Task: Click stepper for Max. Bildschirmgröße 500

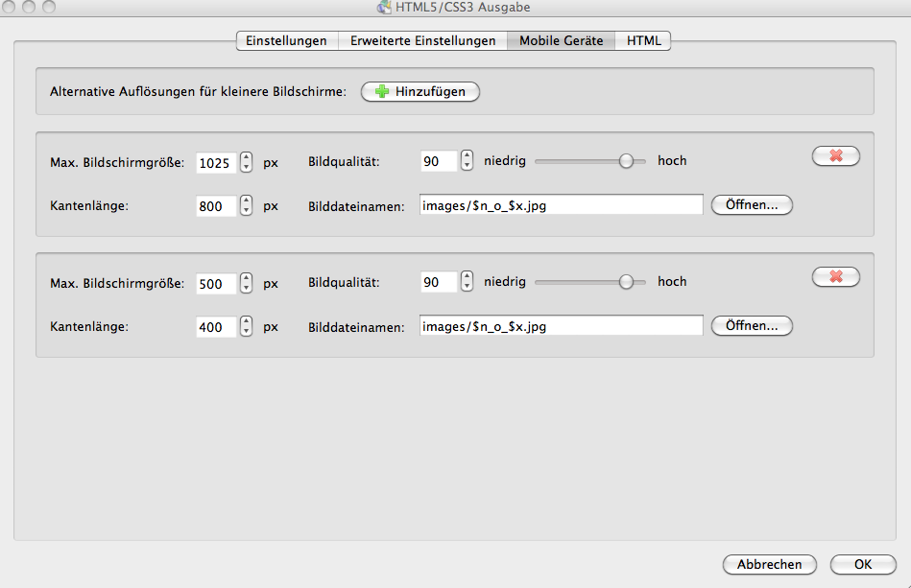Action: pyautogui.click(x=247, y=283)
